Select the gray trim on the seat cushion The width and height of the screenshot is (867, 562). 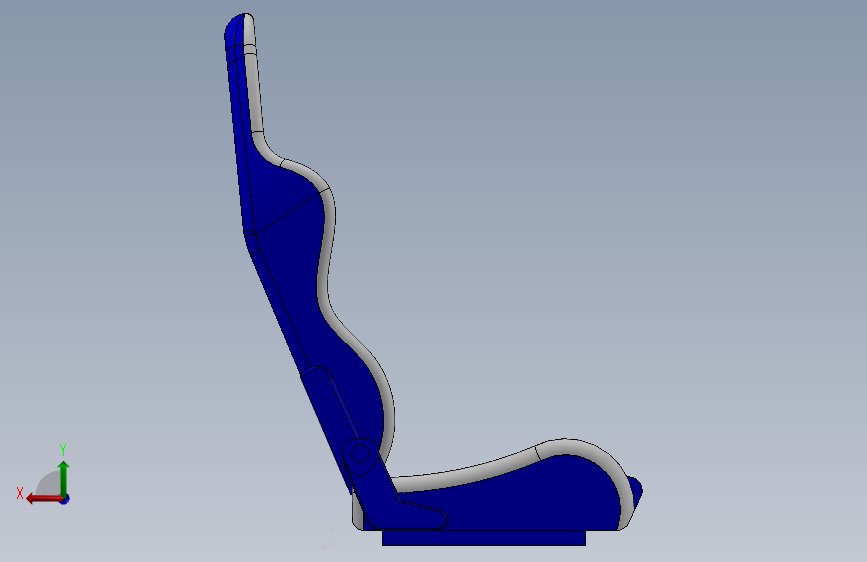487,470
